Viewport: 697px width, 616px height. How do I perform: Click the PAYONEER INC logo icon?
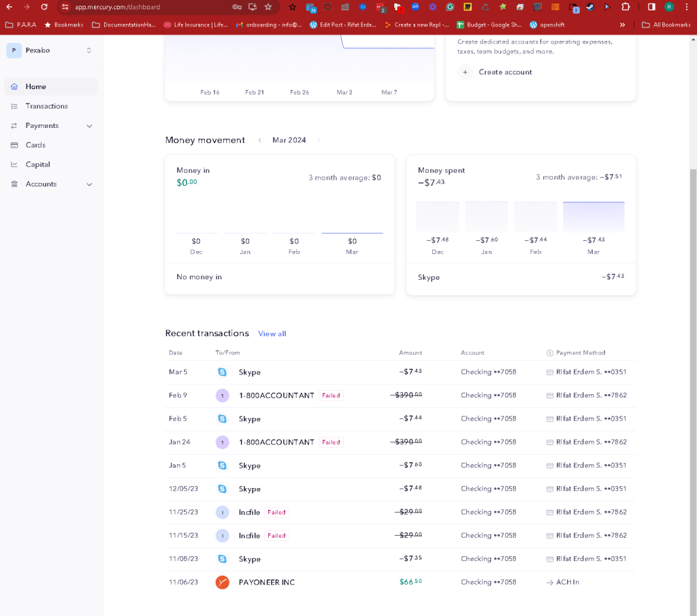pos(223,582)
